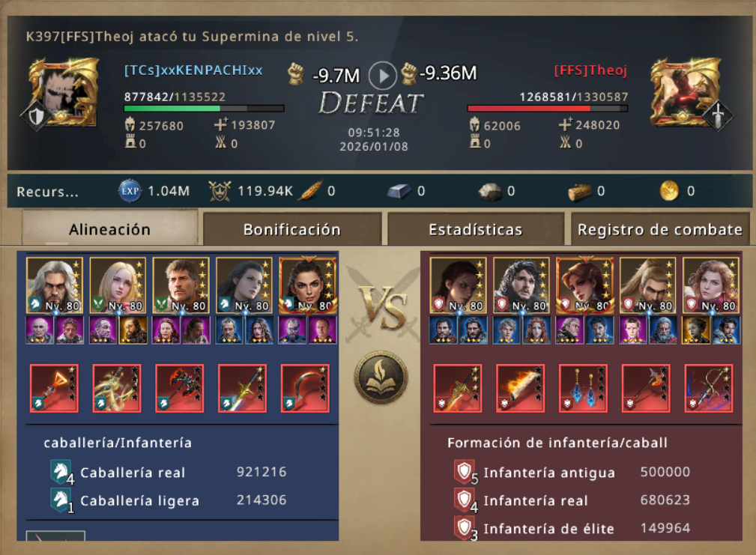This screenshot has width=756, height=555.
Task: Select the flaming sword weapon icon
Action: pyautogui.click(x=520, y=388)
